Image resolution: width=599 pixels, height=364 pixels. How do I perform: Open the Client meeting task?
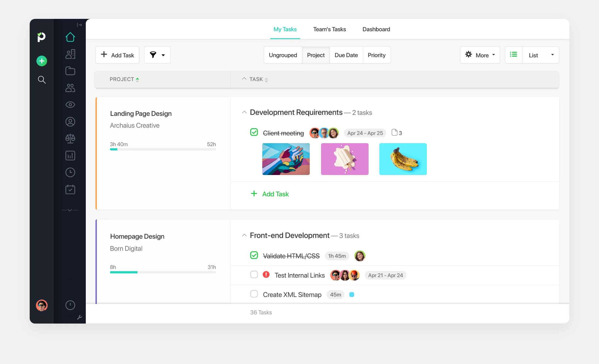[283, 133]
